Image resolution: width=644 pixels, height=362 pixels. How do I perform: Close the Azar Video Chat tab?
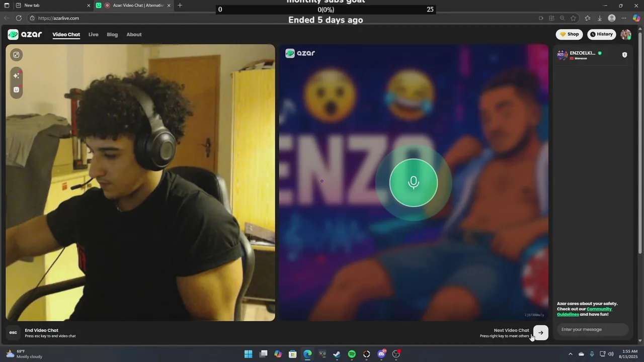169,6
